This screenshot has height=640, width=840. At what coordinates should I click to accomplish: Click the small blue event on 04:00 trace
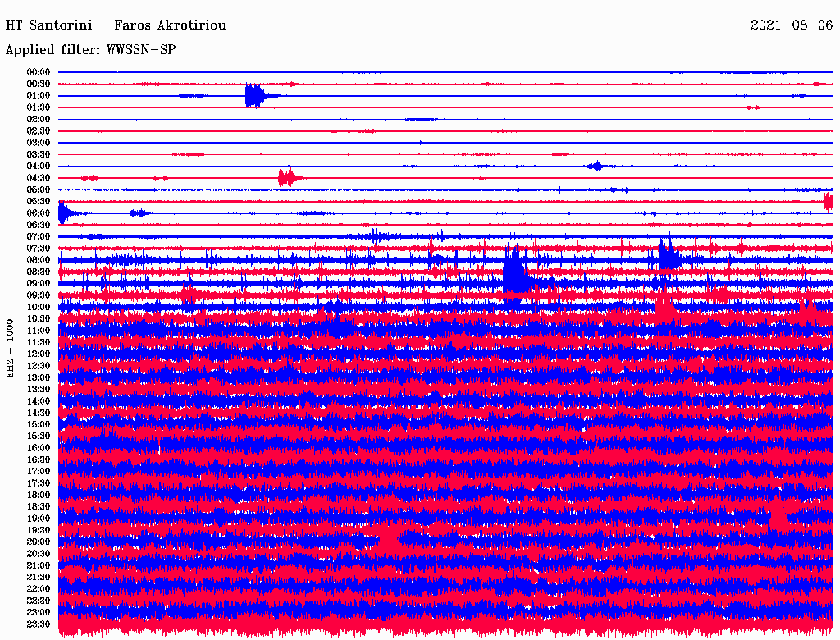pyautogui.click(x=596, y=167)
